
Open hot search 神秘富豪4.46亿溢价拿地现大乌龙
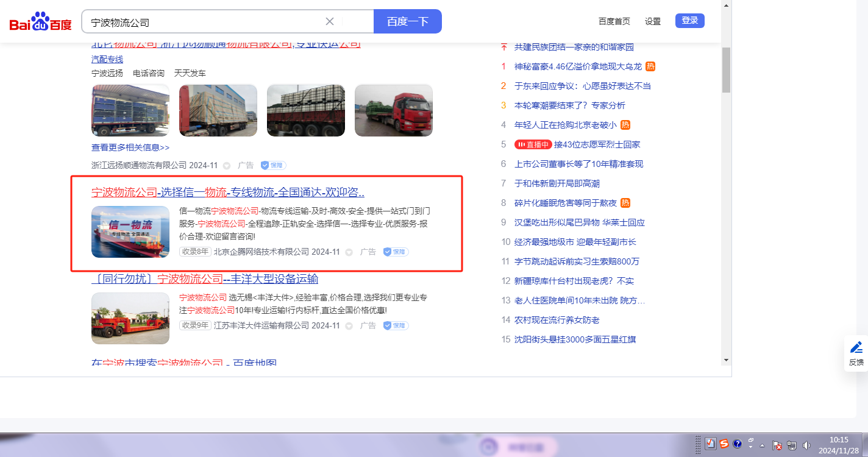[x=578, y=66]
